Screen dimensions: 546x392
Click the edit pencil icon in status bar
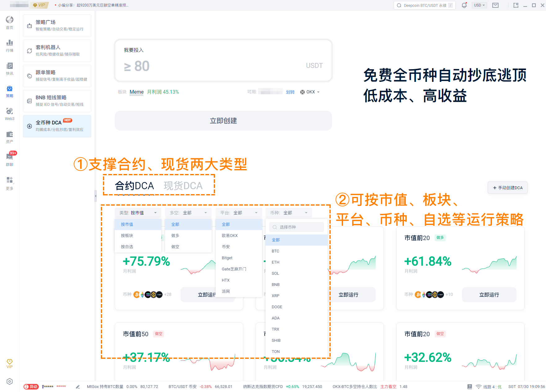tap(78, 387)
